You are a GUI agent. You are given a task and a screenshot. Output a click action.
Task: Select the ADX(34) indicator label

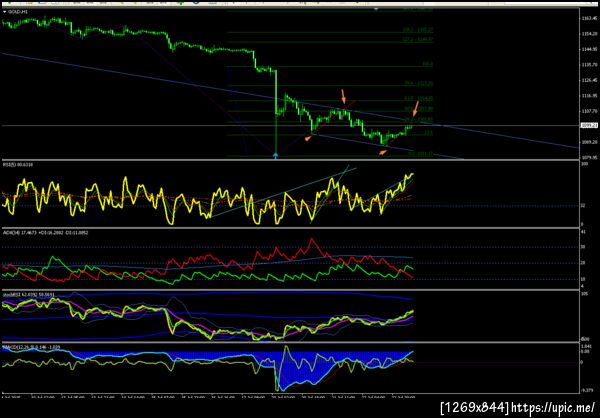46,233
